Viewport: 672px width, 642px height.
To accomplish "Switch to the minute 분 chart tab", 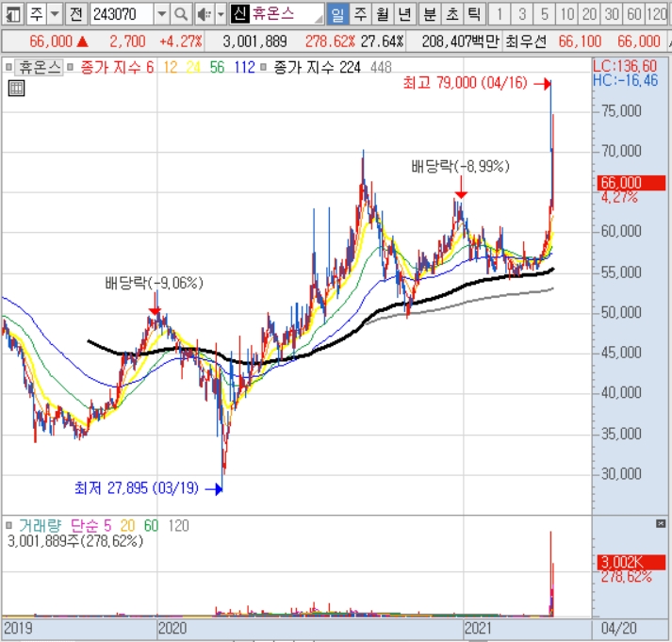I will click(x=430, y=14).
